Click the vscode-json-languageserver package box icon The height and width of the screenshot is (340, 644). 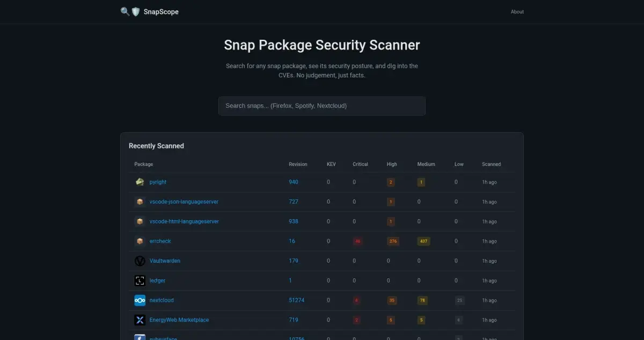[x=140, y=201]
